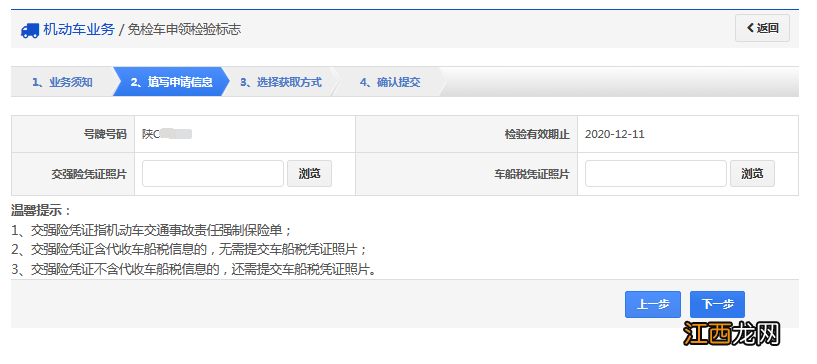Viewport: 817px width, 364px height.
Task: Click the 号牌号码 label
Action: (x=105, y=134)
